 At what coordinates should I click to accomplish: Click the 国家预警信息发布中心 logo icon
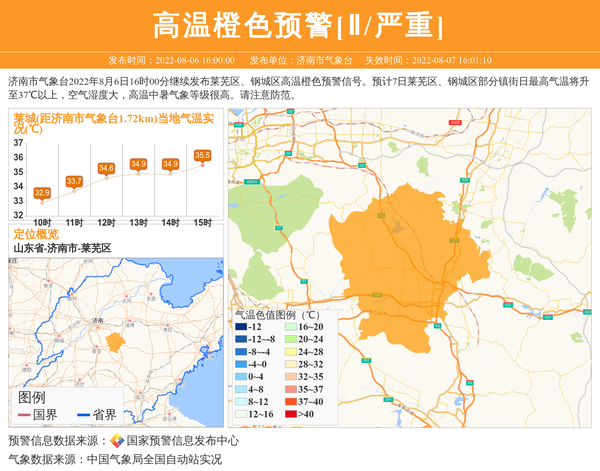click(x=117, y=441)
